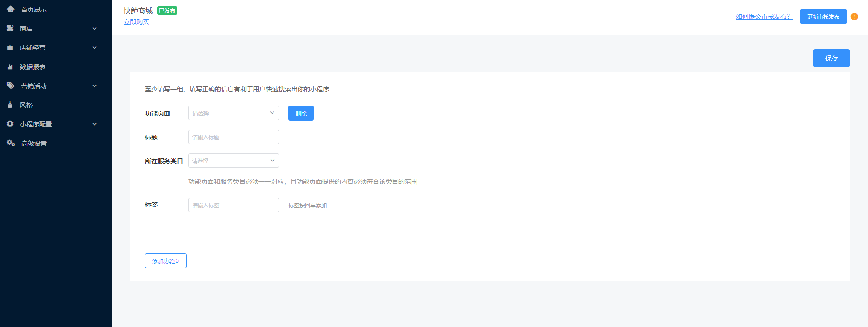Screen dimensions: 868x327
Task: Open the 如何提交审核发布 help link
Action: coord(764,16)
